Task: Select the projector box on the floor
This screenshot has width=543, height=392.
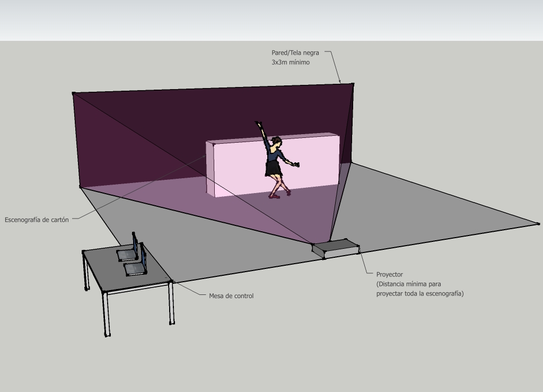Action: click(x=336, y=248)
